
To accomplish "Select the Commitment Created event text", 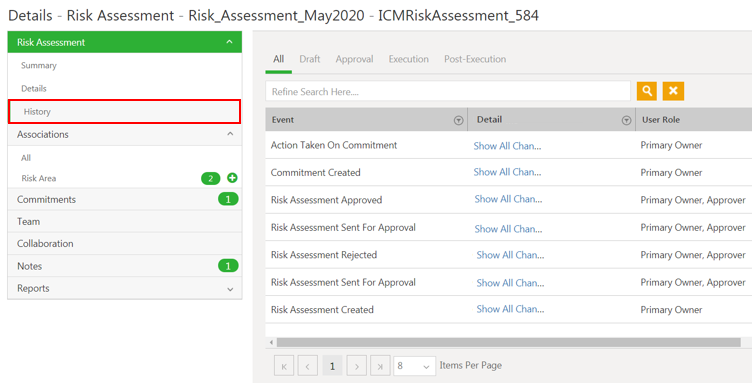I will coord(315,173).
